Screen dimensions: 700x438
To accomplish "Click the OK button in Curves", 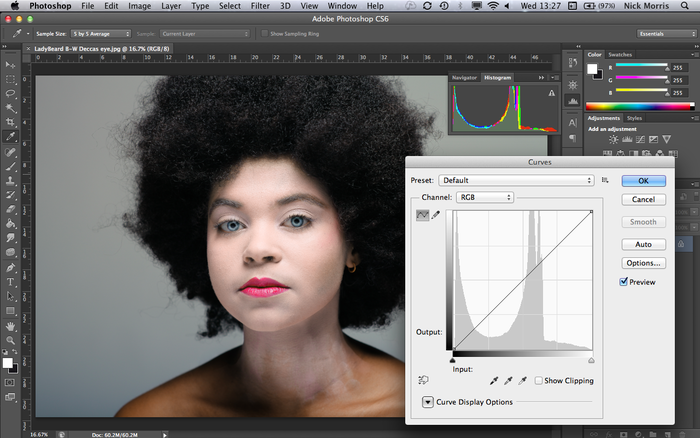I will pyautogui.click(x=643, y=181).
